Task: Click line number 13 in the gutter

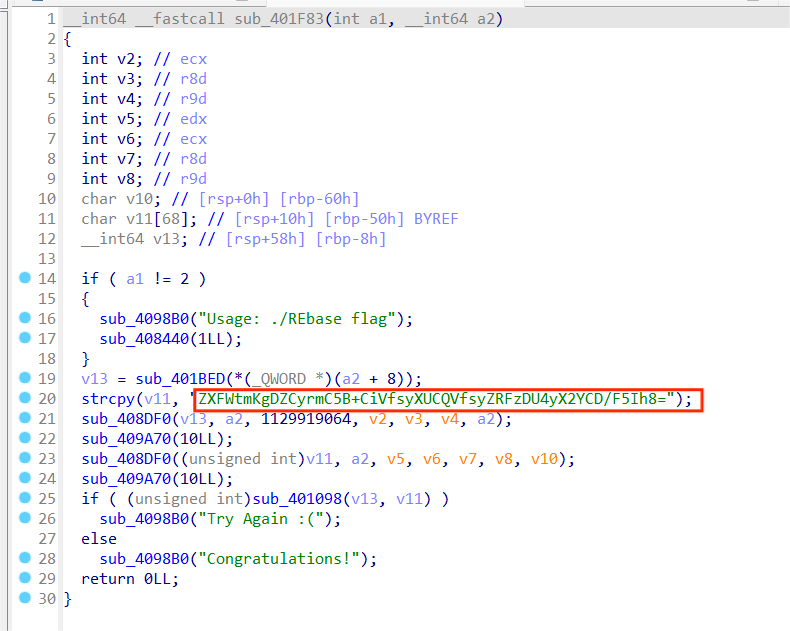Action: 47,259
